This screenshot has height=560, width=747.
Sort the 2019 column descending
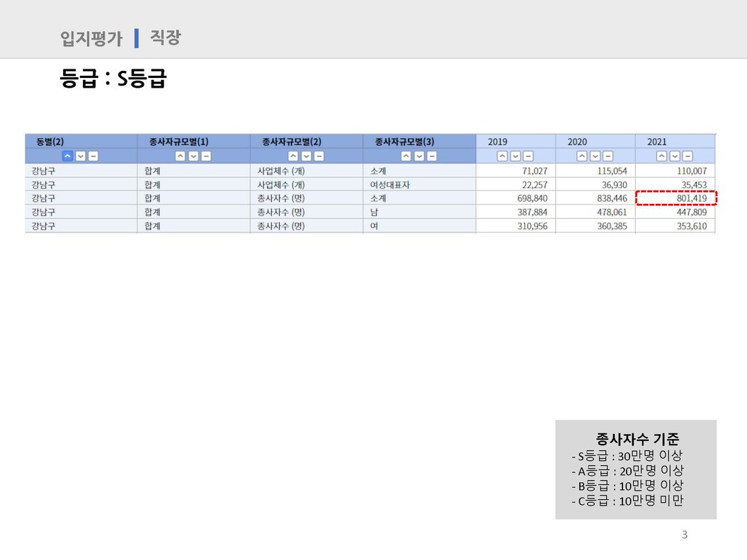point(515,156)
